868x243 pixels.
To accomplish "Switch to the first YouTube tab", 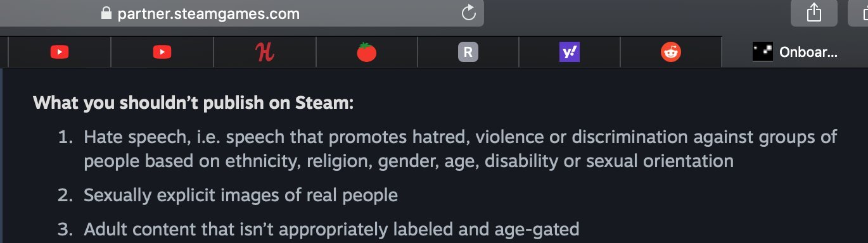I will coord(59,53).
